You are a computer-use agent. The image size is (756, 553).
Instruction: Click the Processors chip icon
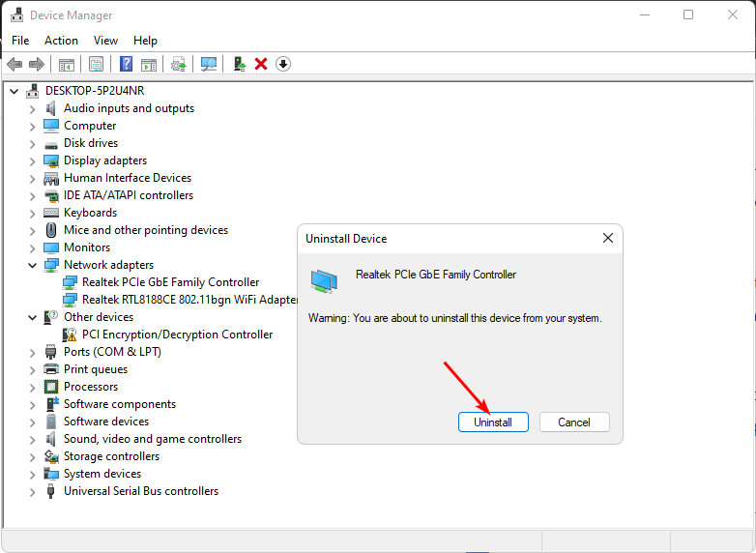coord(51,387)
